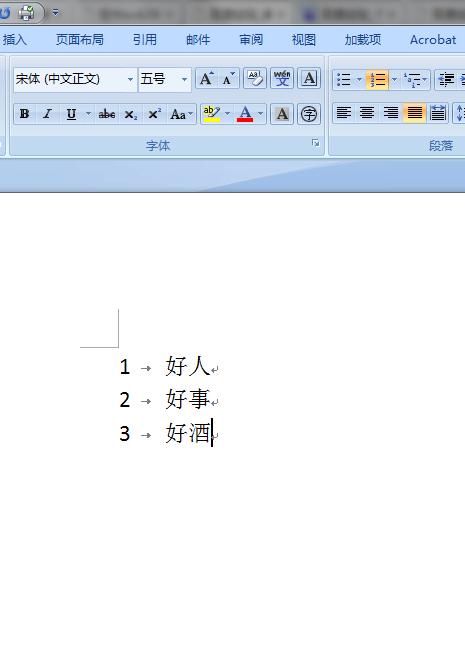The height and width of the screenshot is (658, 465).
Task: Click the list text 好人
Action: click(188, 366)
